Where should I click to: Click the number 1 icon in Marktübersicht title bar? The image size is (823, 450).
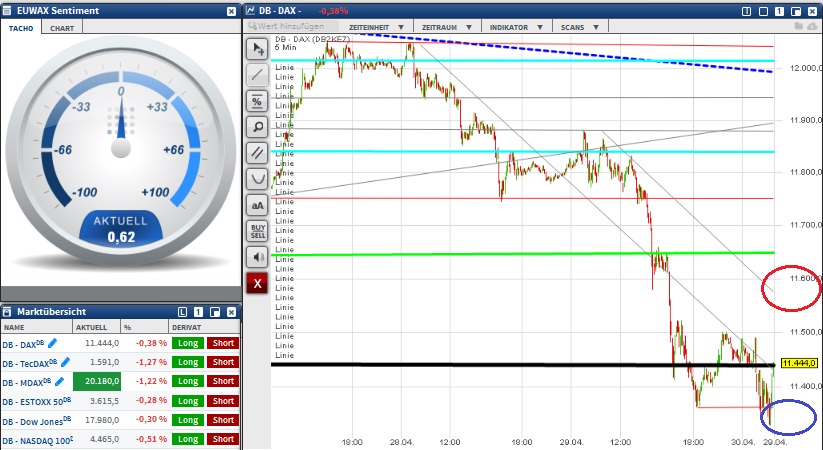point(198,312)
